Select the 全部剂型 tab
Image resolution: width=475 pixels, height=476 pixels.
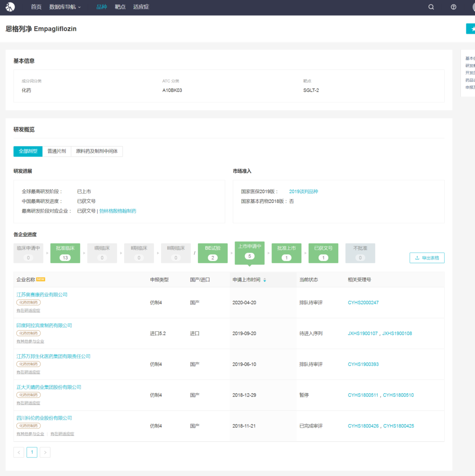(28, 151)
